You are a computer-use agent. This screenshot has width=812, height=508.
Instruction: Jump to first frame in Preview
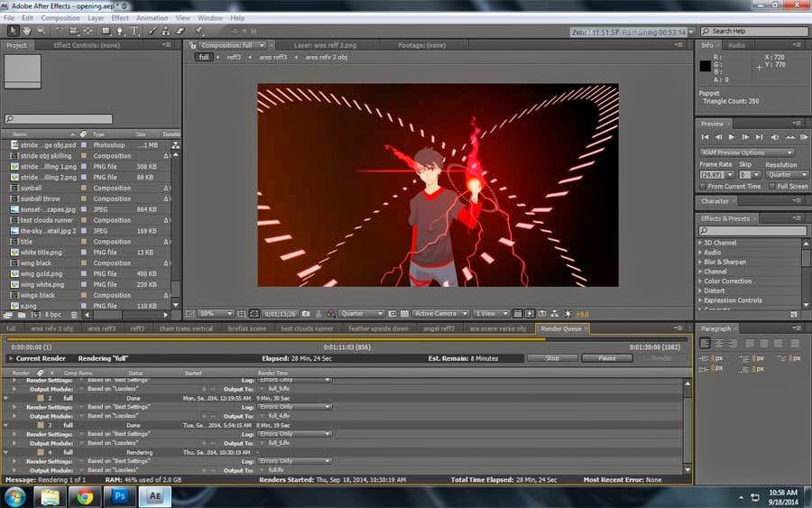click(705, 137)
